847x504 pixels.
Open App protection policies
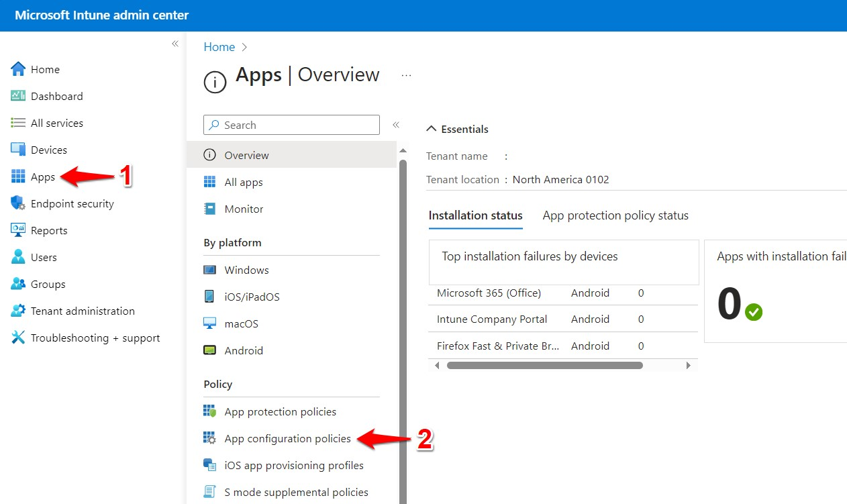281,411
